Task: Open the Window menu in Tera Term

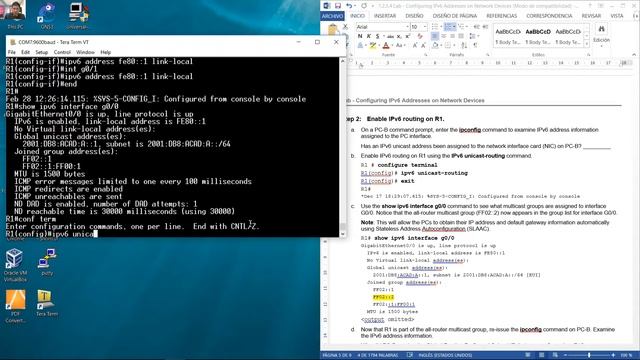Action: 85,52
